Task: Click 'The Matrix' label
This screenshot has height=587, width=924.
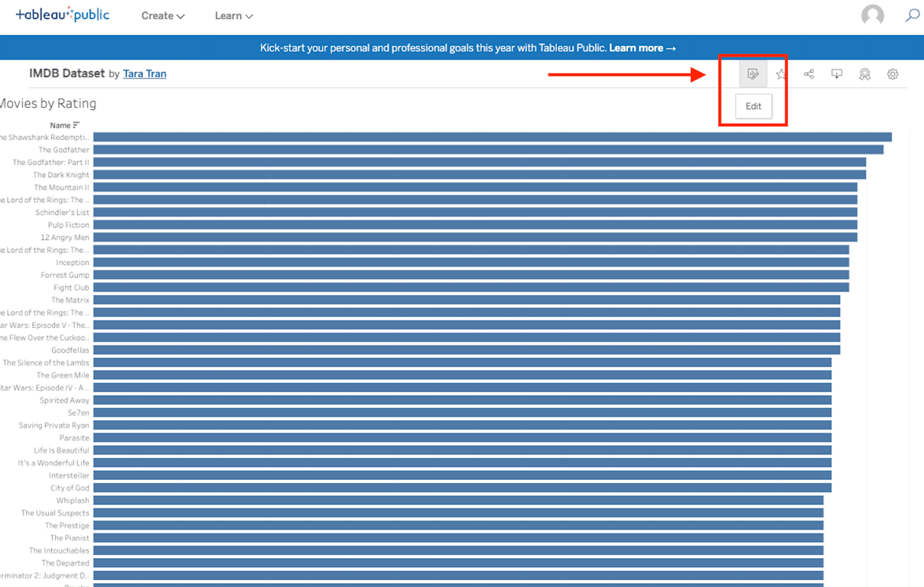Action: [x=70, y=300]
